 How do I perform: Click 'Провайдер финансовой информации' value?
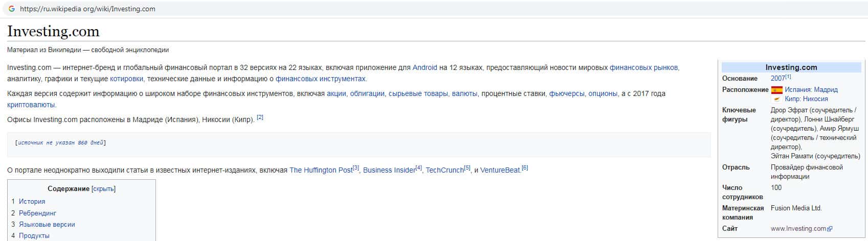coord(807,172)
